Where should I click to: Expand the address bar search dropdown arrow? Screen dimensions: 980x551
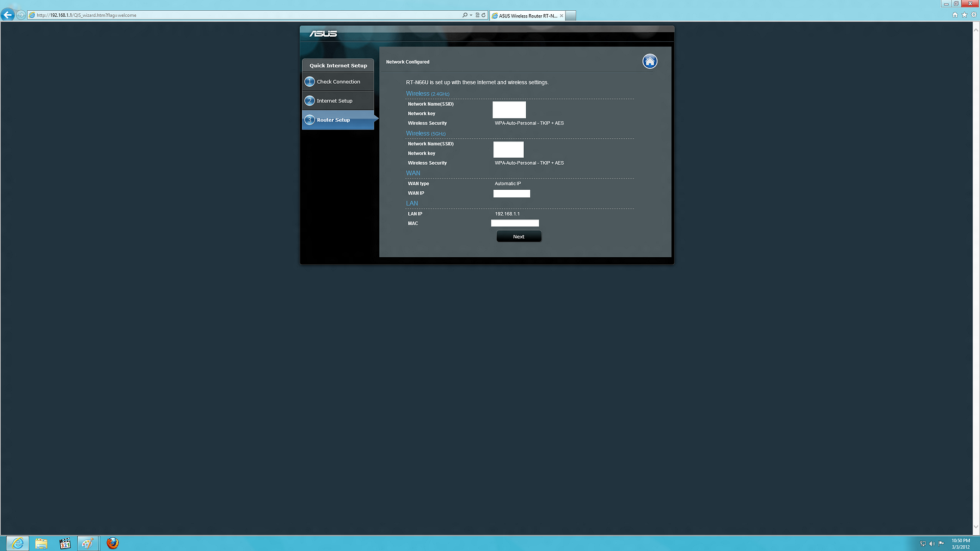click(471, 15)
